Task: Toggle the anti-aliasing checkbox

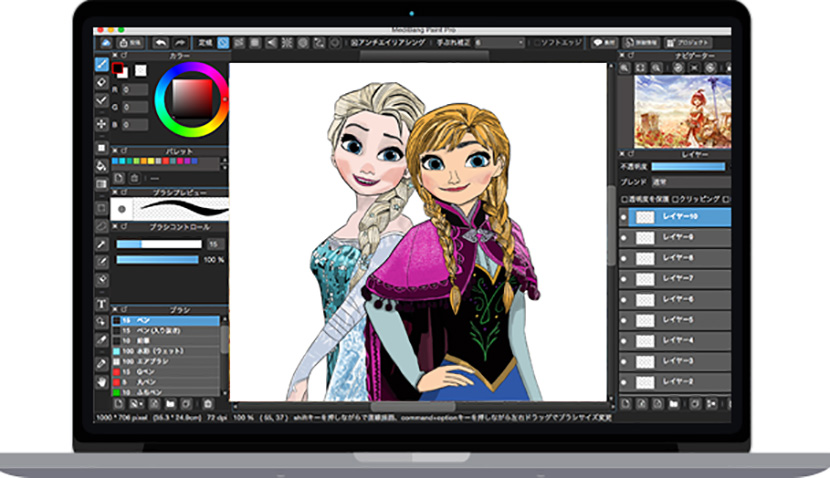Action: (x=354, y=43)
